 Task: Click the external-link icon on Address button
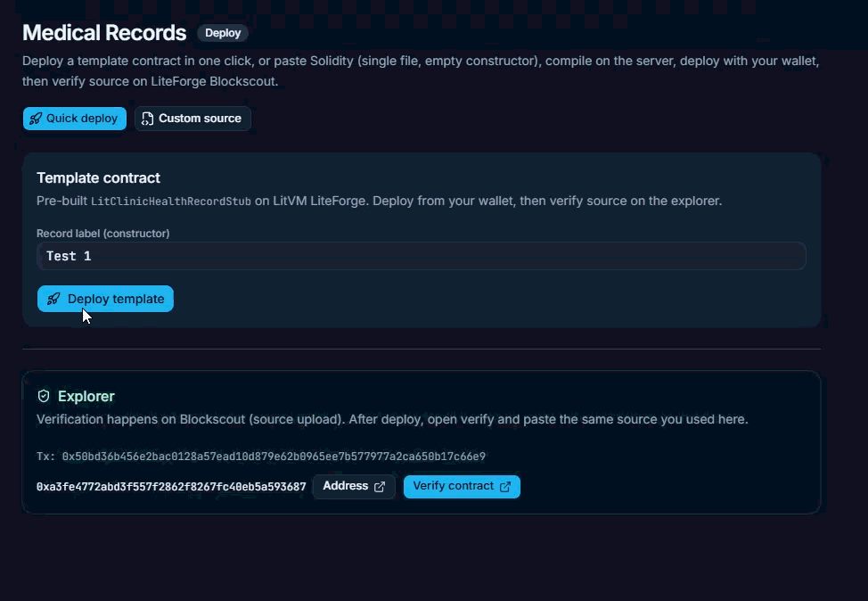381,486
